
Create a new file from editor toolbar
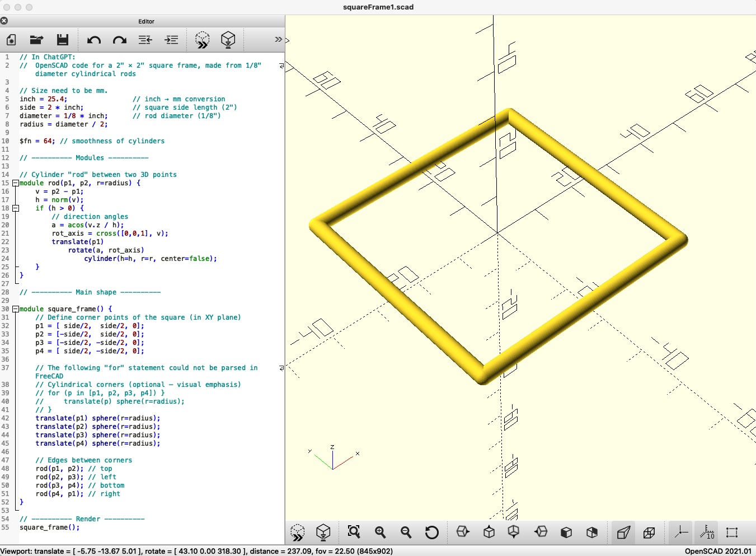(x=11, y=40)
